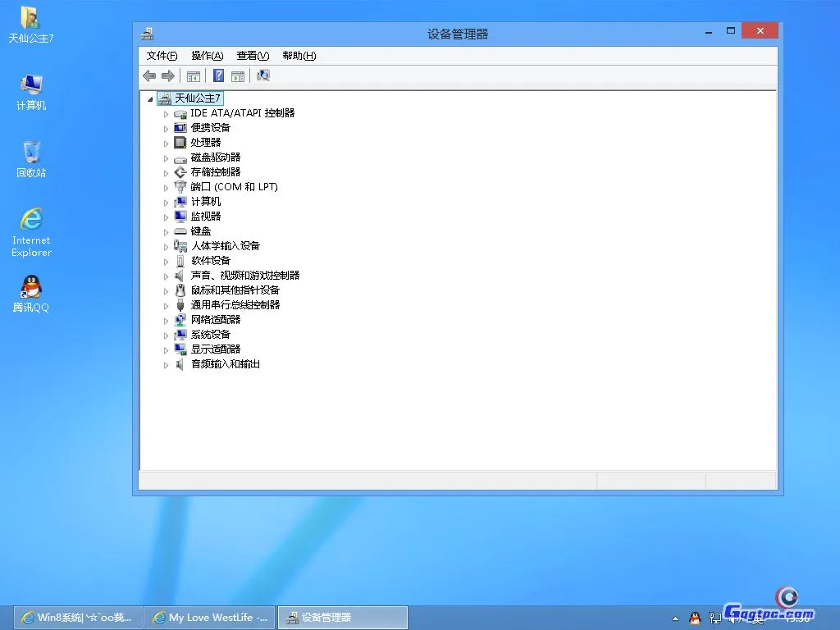Screen dimensions: 840x630
Task: Expand the 处理器 tree node
Action: tap(167, 142)
